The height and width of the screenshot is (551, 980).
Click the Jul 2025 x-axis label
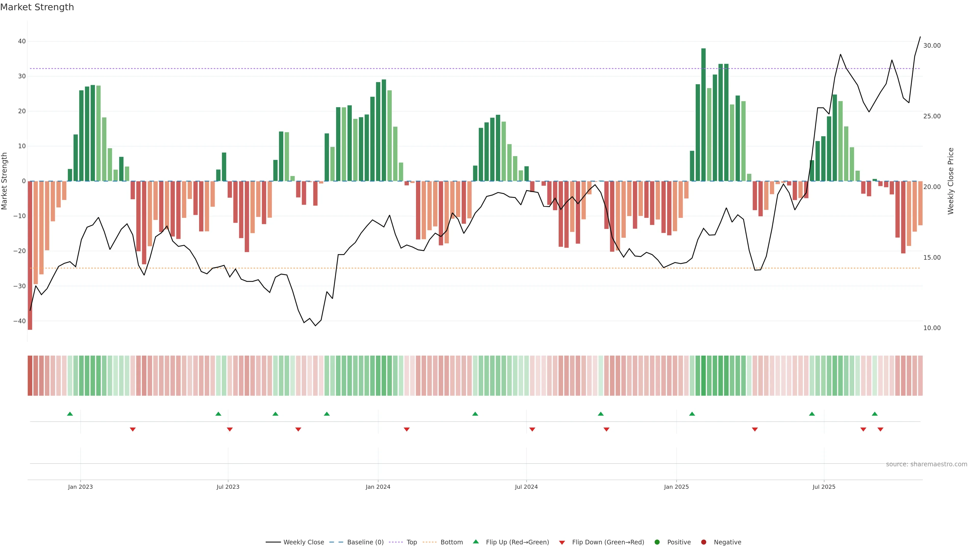pos(824,487)
